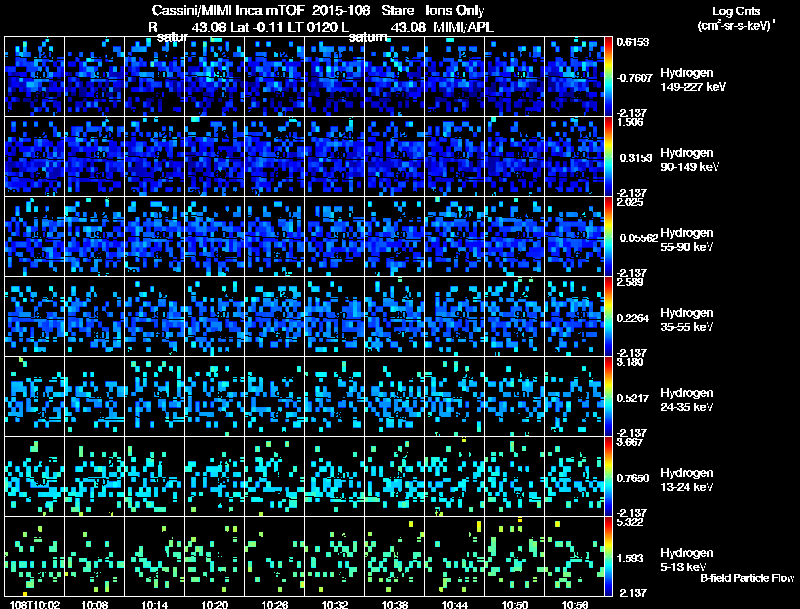Click the '10:20' time axis label
This screenshot has width=800, height=609.
click(x=215, y=605)
